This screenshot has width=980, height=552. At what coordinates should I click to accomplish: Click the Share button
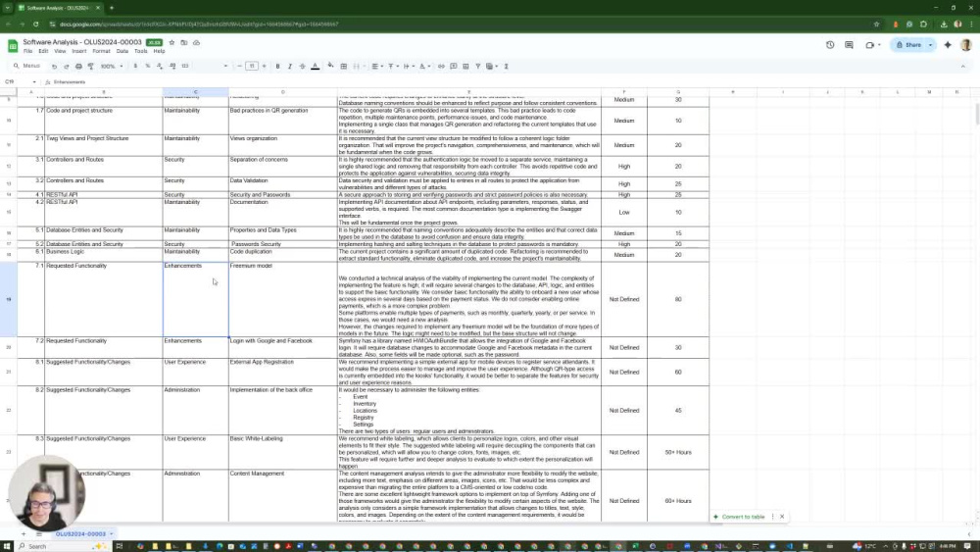908,45
